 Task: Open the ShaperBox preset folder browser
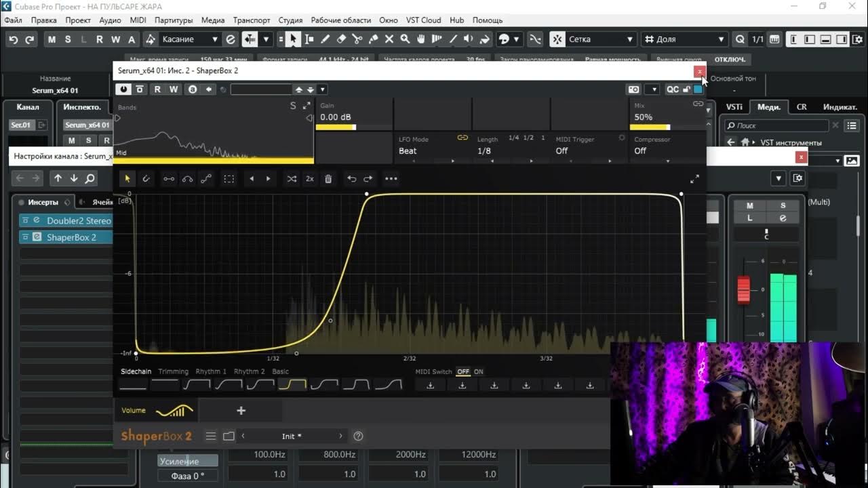tap(229, 436)
